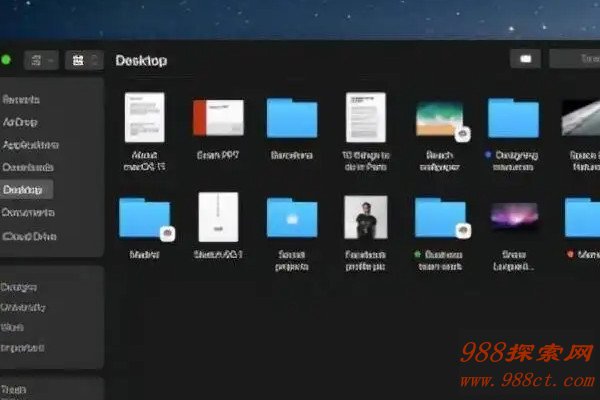The image size is (600, 400).
Task: Open the Secret projects folder
Action: pos(291,217)
